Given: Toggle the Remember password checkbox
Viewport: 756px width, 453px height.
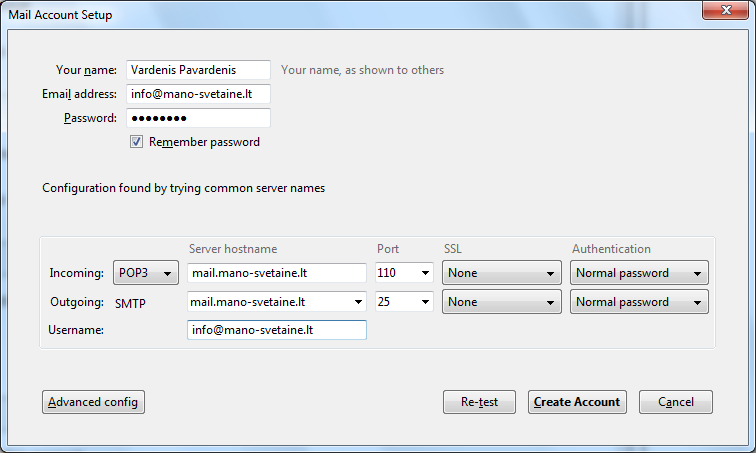Looking at the screenshot, I should pos(137,142).
